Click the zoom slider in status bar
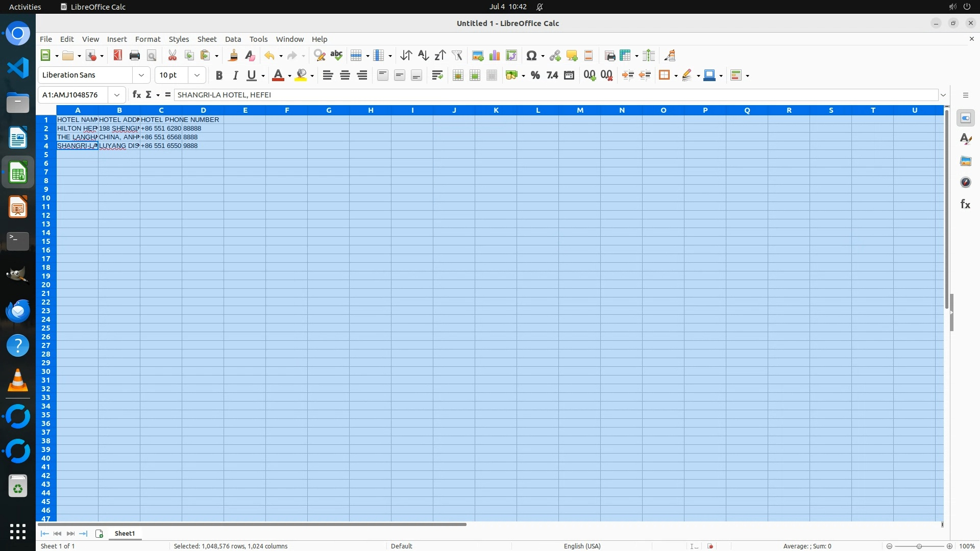Screen dimensions: 980x551 [919, 546]
